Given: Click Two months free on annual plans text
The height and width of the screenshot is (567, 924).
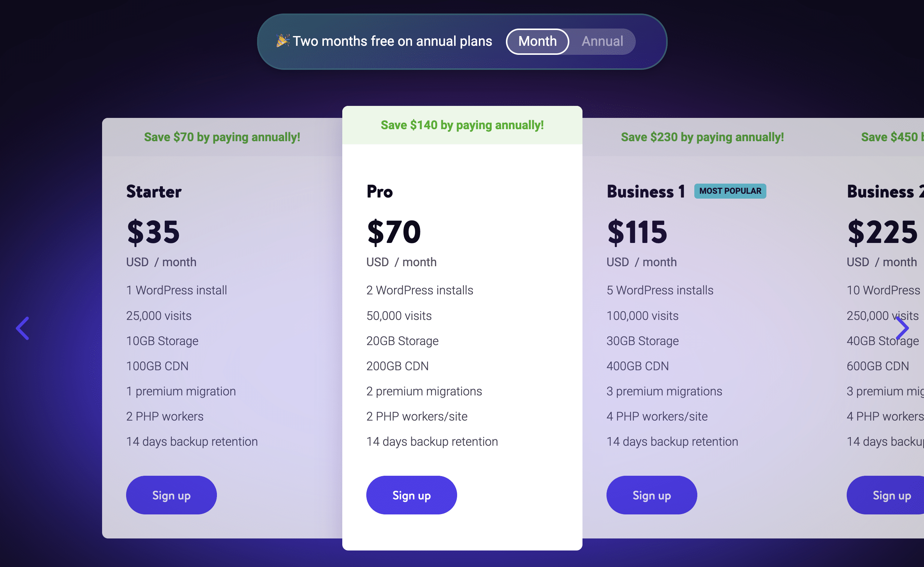Looking at the screenshot, I should (x=393, y=41).
